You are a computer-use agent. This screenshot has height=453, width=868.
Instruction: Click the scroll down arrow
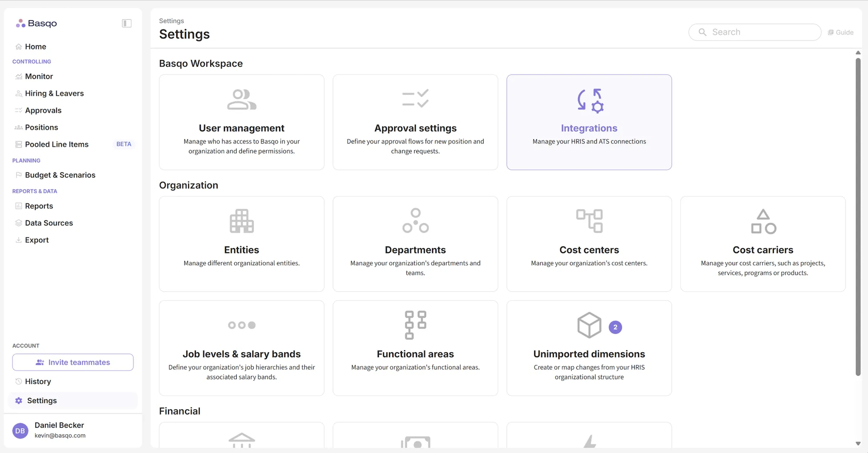tap(858, 443)
